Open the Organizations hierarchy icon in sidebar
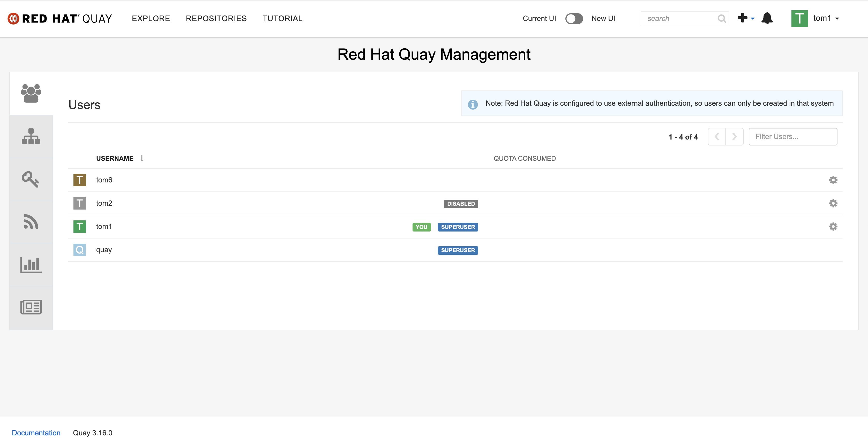Image resolution: width=868 pixels, height=447 pixels. pos(31,136)
